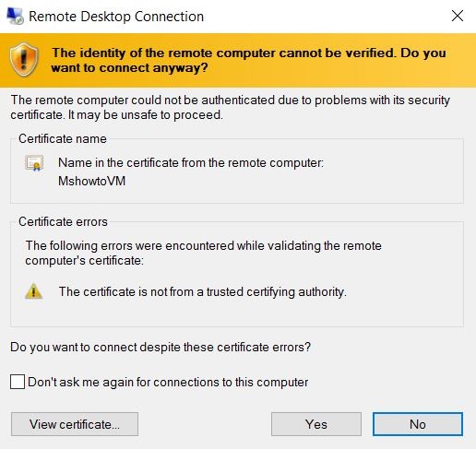Close the dialog with the X button
Viewport: 476px width, 449px height.
point(458,16)
